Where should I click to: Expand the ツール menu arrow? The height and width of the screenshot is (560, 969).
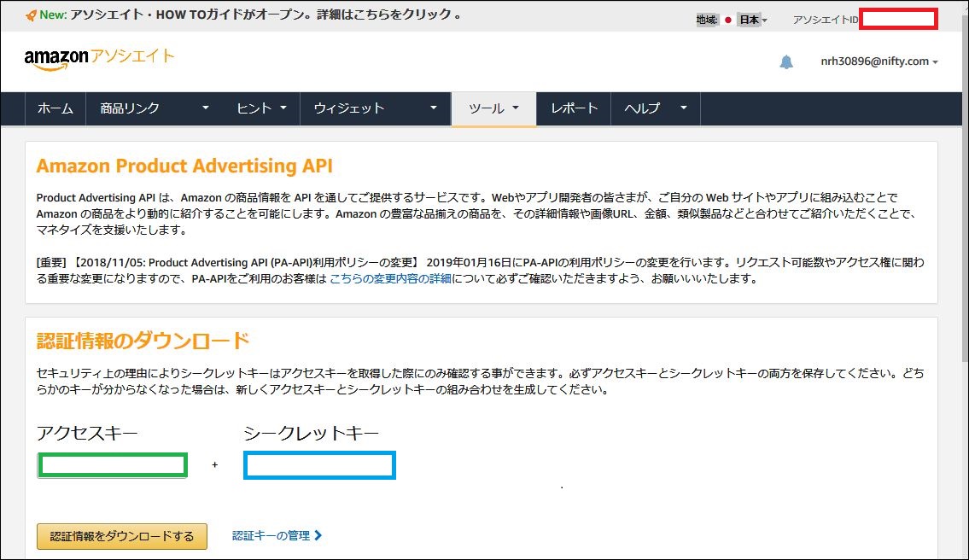click(x=516, y=108)
